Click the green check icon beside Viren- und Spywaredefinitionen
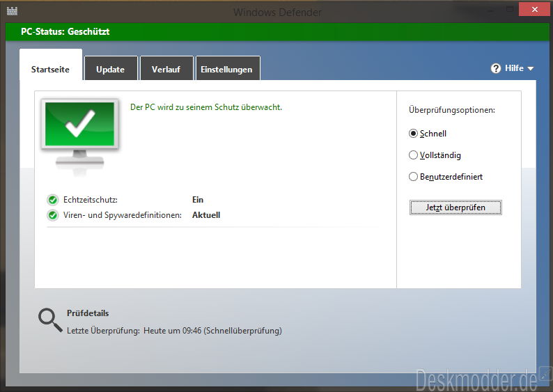This screenshot has width=553, height=392. tap(53, 215)
